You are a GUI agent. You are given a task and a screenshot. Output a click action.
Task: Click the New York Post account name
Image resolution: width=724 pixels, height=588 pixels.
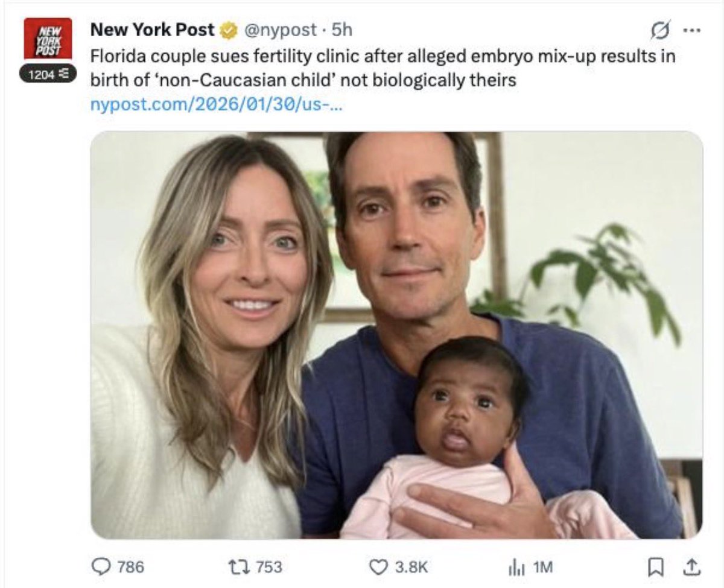tap(152, 30)
